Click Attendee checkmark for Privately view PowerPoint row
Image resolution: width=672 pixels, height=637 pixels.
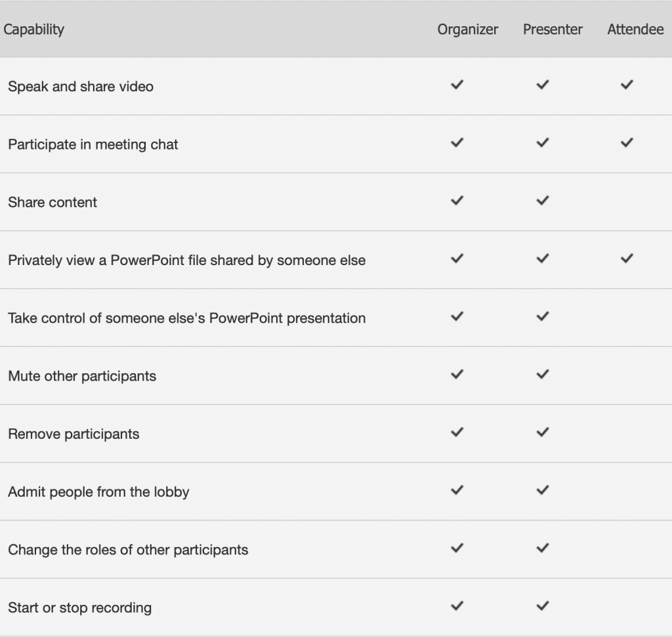pos(627,258)
